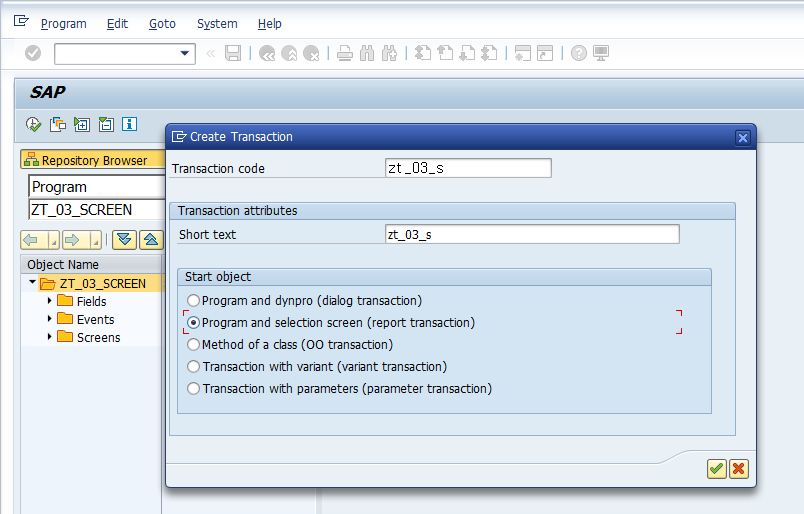Click the Find Next binoculars-plus icon
804x514 pixels.
click(x=390, y=53)
